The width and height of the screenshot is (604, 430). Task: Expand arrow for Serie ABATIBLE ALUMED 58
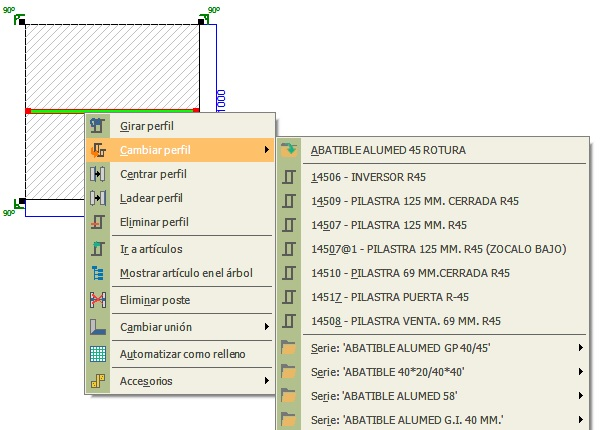pos(581,395)
